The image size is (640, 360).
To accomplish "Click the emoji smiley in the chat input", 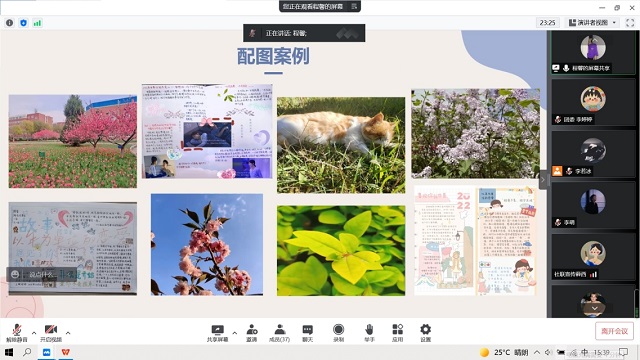I will (x=15, y=274).
